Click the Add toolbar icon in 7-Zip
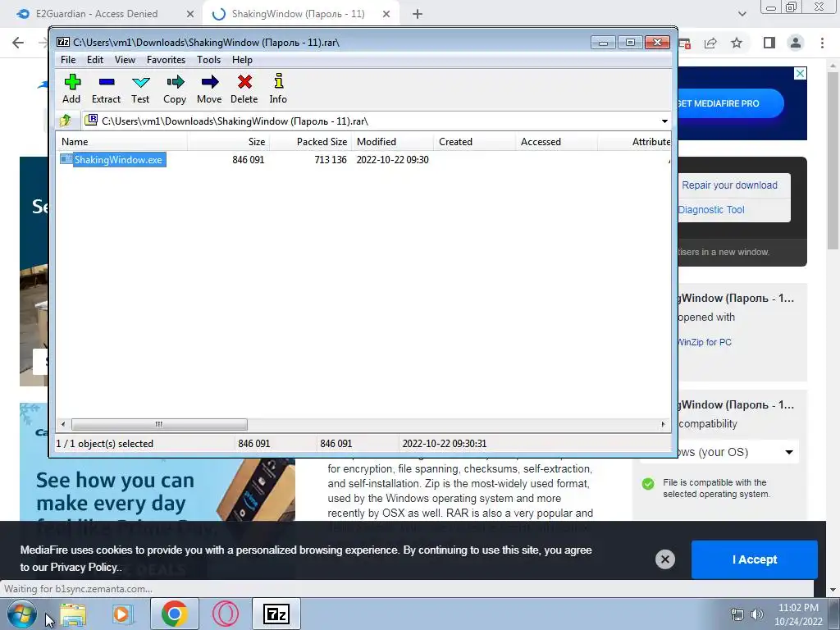The height and width of the screenshot is (630, 840). pyautogui.click(x=71, y=89)
